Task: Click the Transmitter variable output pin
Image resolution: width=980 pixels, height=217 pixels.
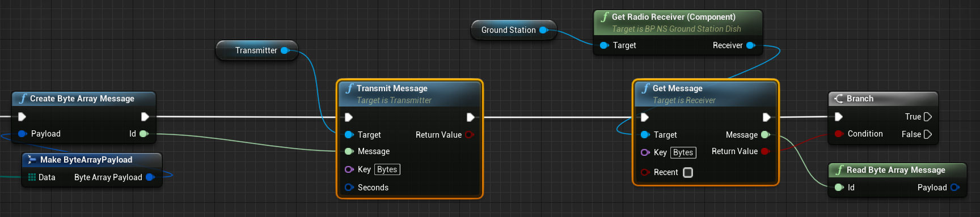Action: (285, 50)
